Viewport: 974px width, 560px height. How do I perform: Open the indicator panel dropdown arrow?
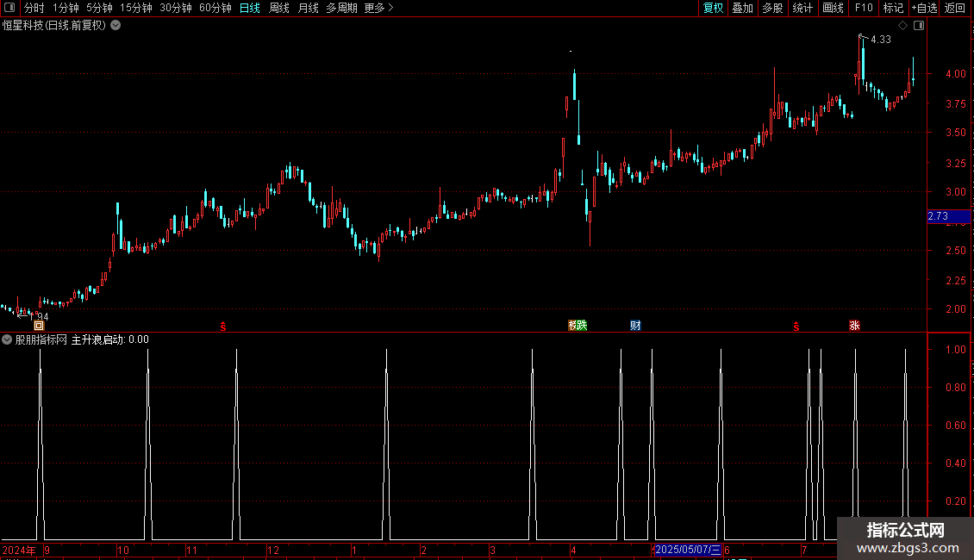(7, 339)
